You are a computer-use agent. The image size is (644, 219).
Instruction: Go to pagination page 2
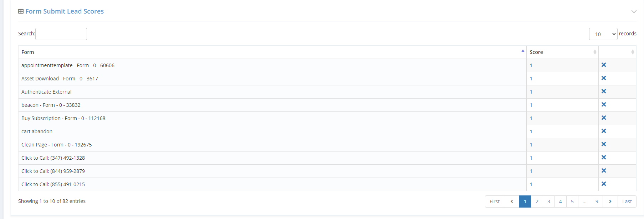[x=537, y=201]
